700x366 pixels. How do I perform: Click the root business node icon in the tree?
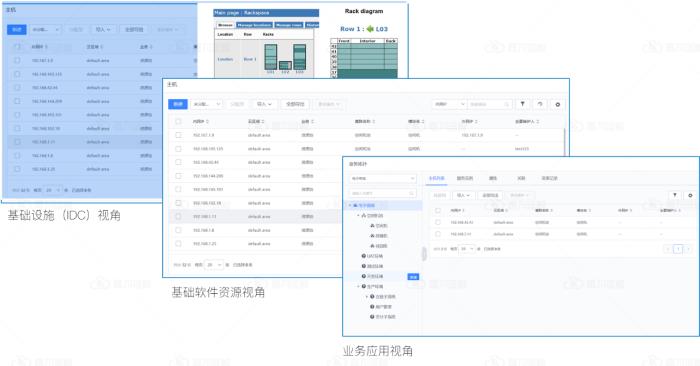355,205
